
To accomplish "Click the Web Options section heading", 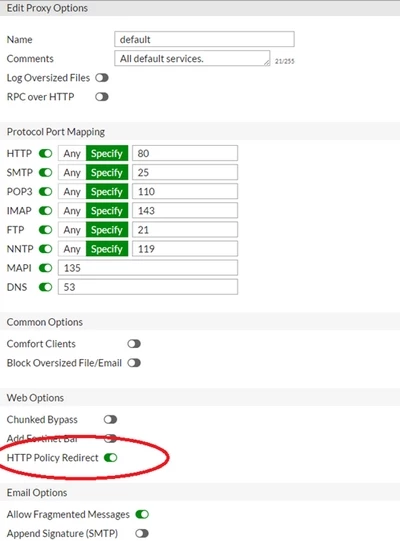I will point(35,398).
